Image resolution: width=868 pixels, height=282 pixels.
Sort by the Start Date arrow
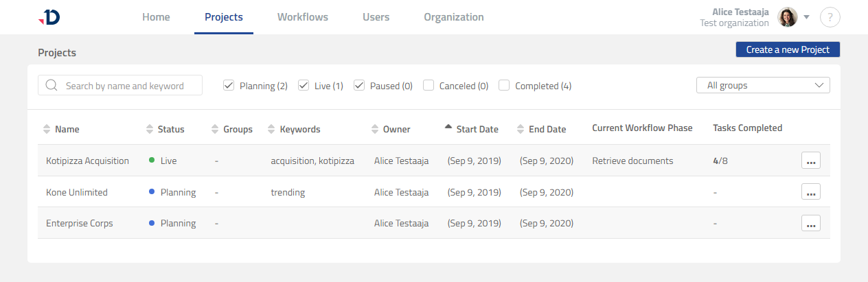pos(448,128)
